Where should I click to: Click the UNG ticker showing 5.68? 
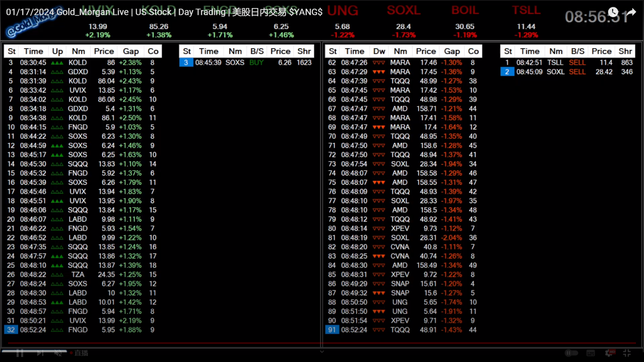click(343, 22)
